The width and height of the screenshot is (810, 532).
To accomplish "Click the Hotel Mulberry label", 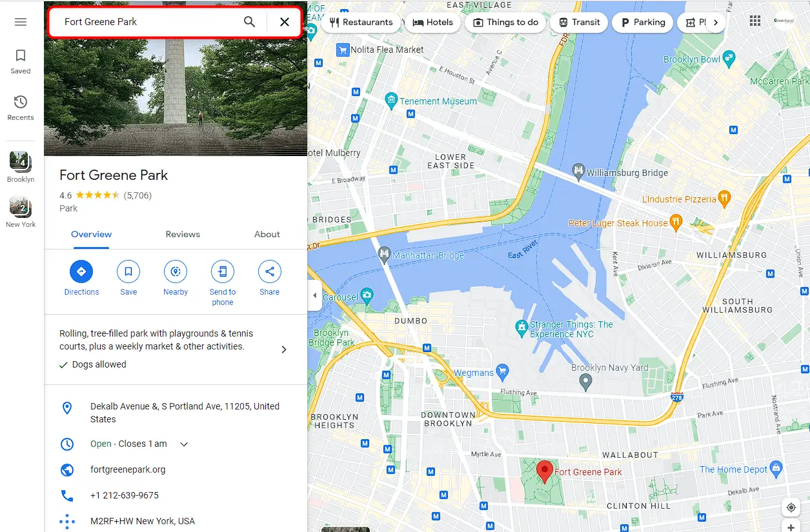I will click(x=334, y=153).
